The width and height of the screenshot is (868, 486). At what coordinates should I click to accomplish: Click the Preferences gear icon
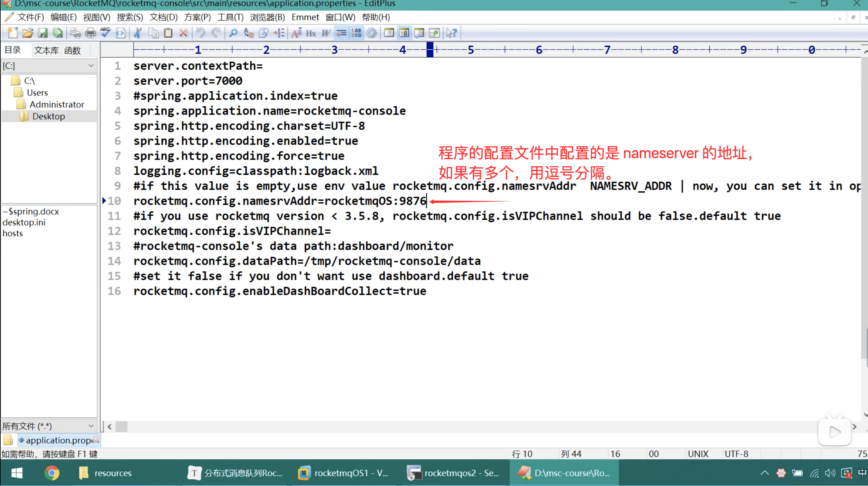tap(372, 33)
